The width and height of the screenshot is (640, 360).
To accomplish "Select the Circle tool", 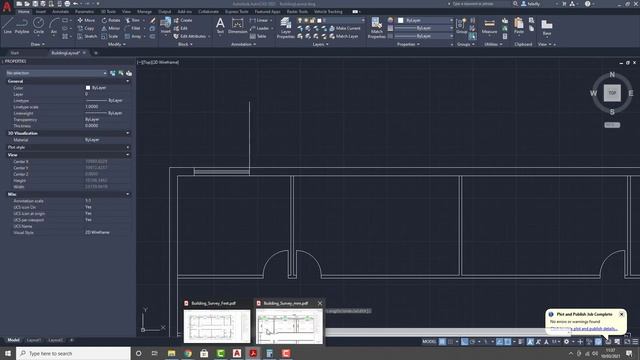I will (x=38, y=26).
